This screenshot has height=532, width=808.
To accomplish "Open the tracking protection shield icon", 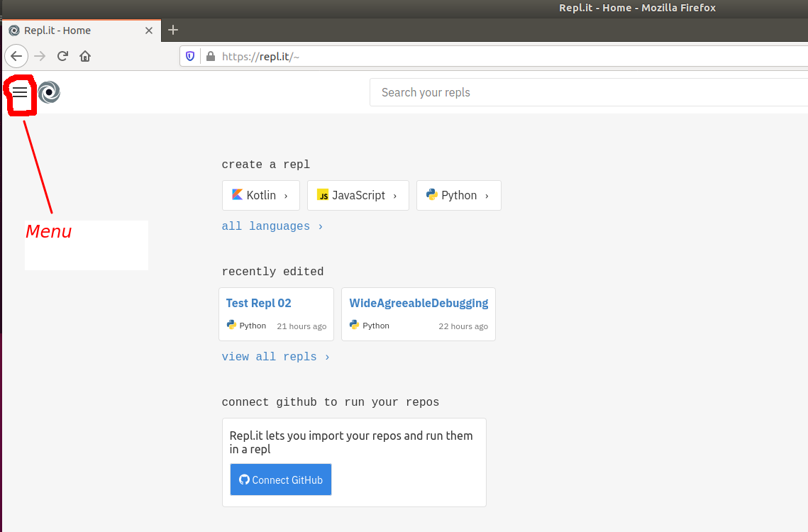I will pos(190,56).
